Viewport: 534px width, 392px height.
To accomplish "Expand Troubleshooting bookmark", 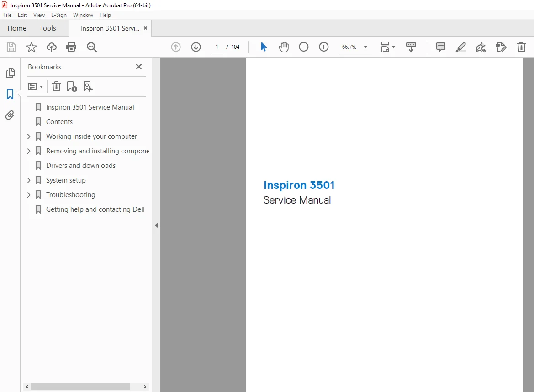I will pos(29,195).
